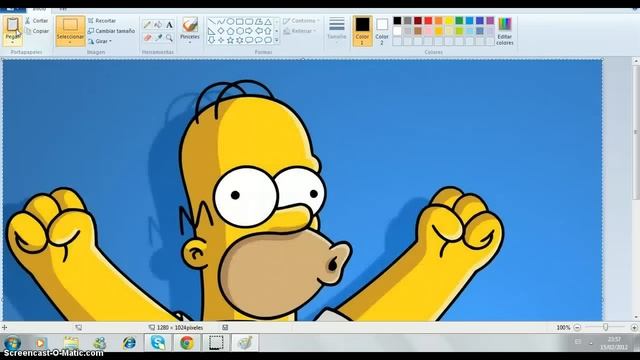Pick the red palette swatch
This screenshot has height=360, width=640.
tap(428, 20)
